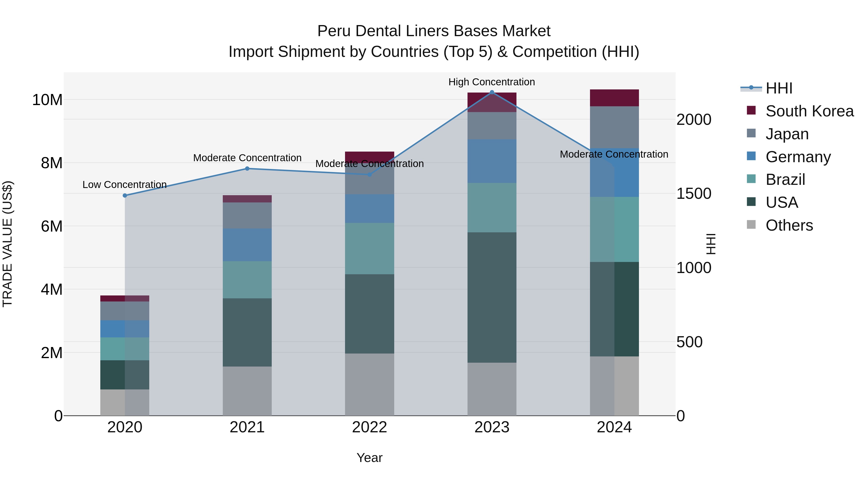
Task: Click the 2022 x-axis tick label
Action: (369, 427)
